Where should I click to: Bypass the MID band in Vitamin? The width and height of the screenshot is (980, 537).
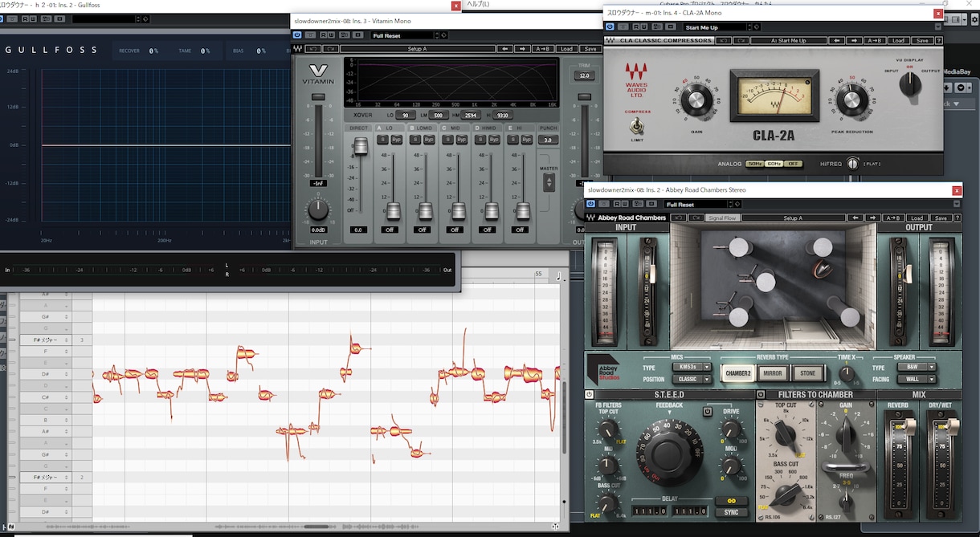click(461, 140)
